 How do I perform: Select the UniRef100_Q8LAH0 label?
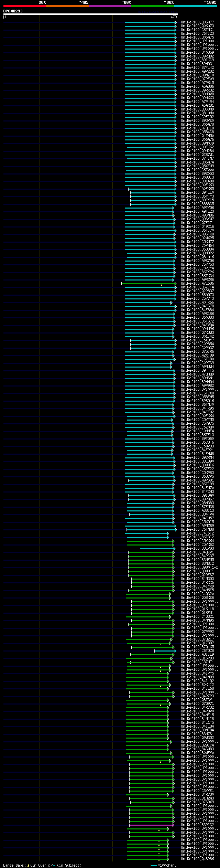197,113
